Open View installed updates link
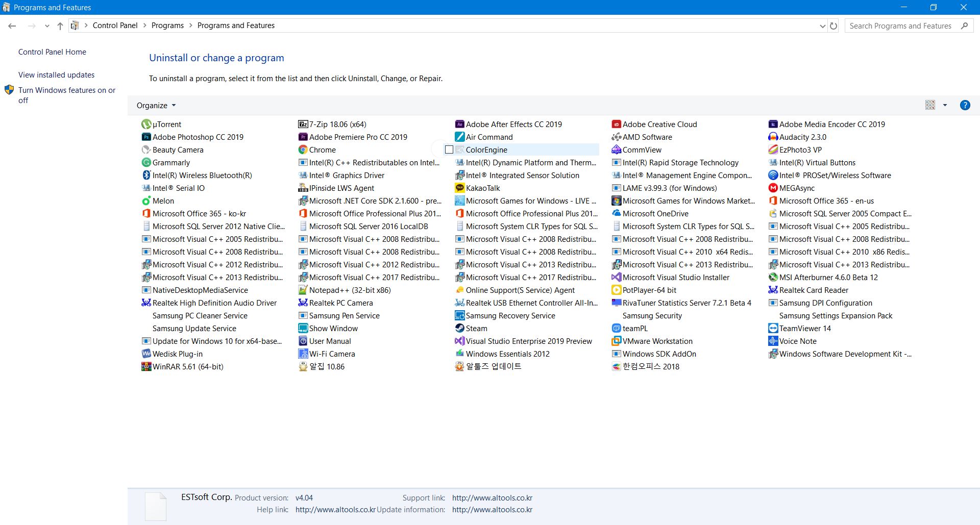 click(x=56, y=75)
